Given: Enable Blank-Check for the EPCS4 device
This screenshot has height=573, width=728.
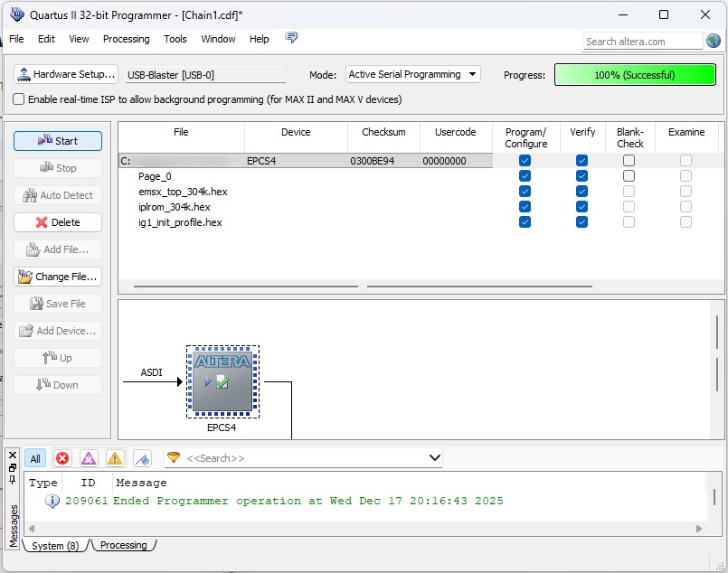Looking at the screenshot, I should coord(629,160).
